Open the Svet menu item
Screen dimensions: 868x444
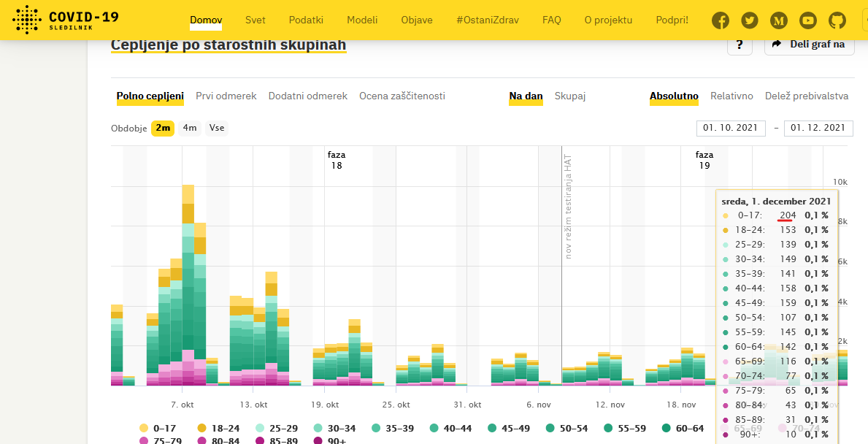point(256,20)
